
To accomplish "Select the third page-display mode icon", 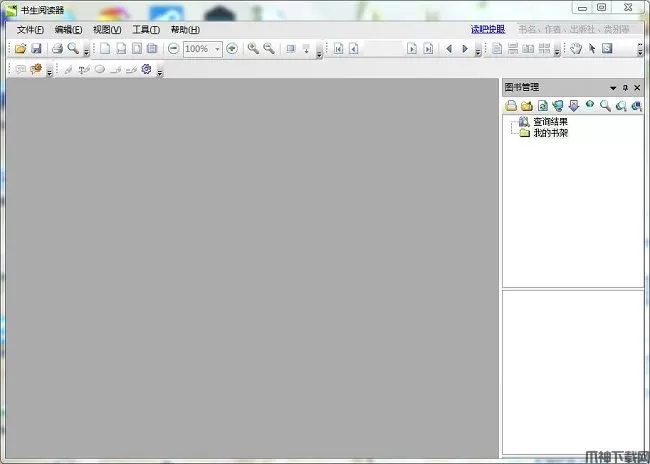I will coord(137,49).
